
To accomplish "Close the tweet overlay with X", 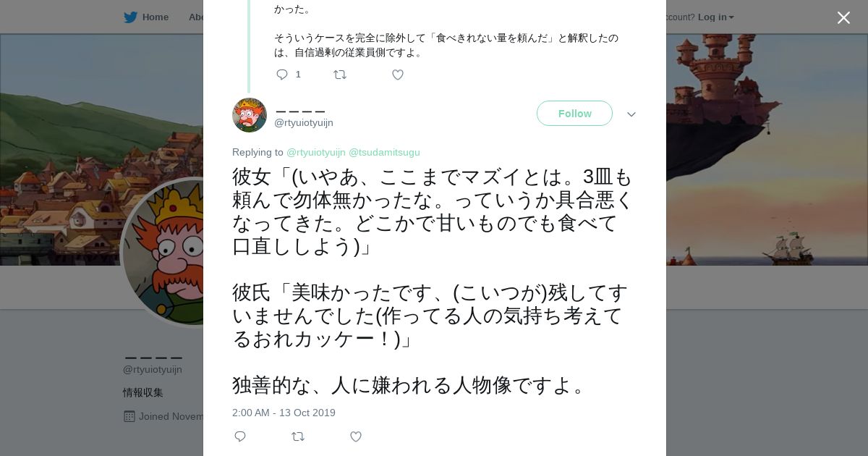I will click(843, 17).
